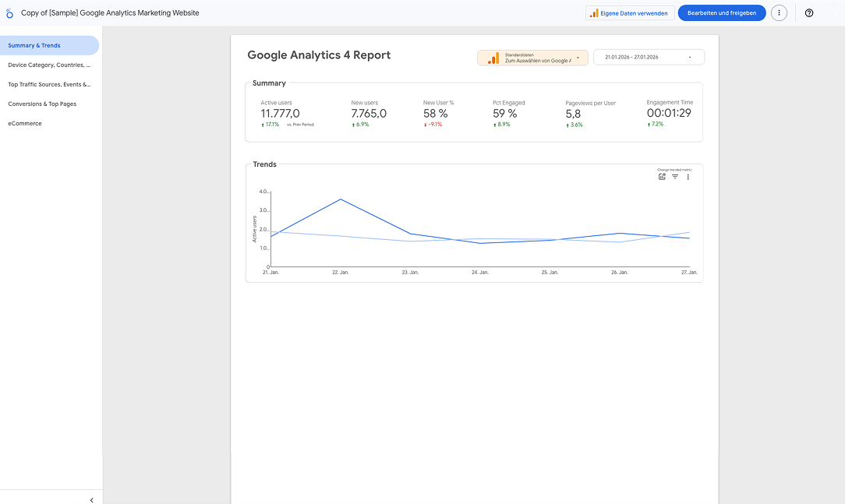Screen dimensions: 845x504
Task: Collapse the left page navigation panel
Action: (x=91, y=500)
